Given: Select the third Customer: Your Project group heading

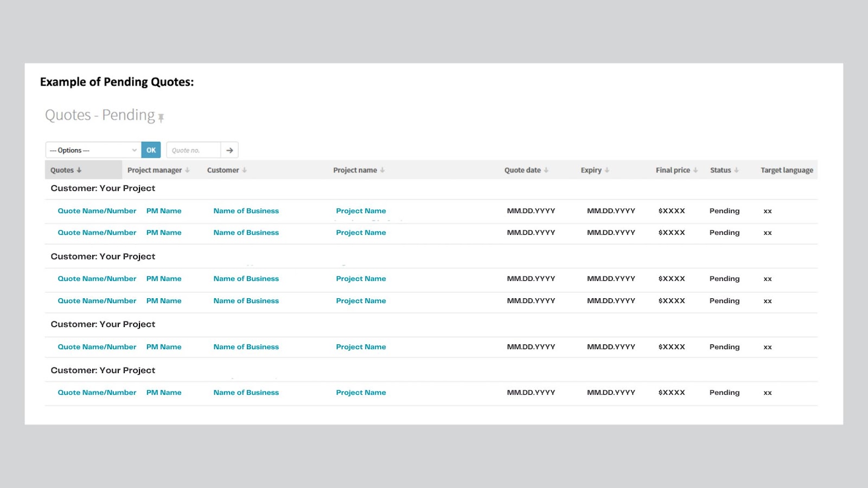Looking at the screenshot, I should [103, 324].
